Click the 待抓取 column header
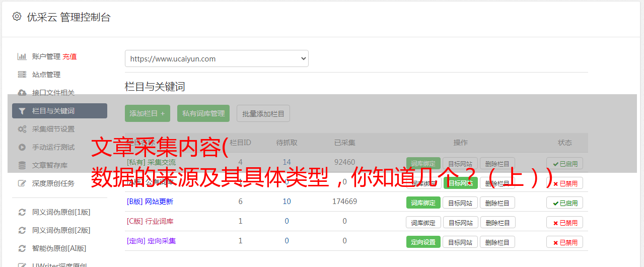The image size is (644, 267). (287, 143)
